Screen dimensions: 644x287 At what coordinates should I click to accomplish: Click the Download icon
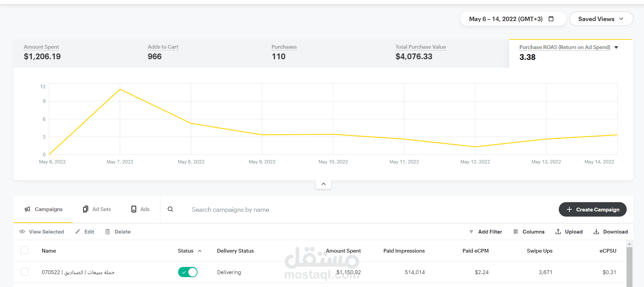(x=596, y=232)
